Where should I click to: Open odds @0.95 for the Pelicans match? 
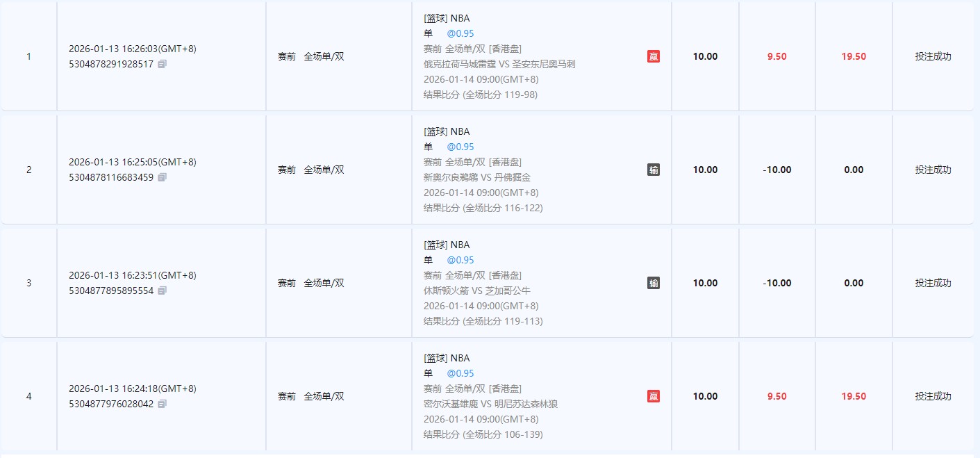point(460,147)
